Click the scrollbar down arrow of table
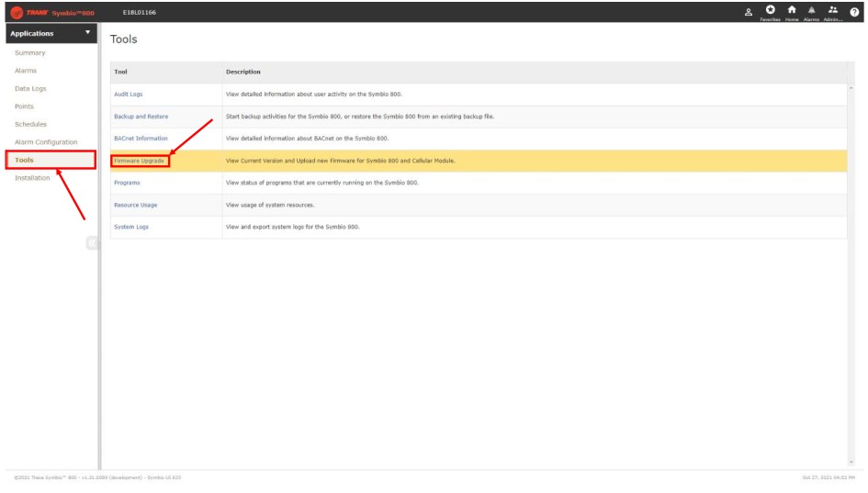Screen dimensions: 868x493 click(851, 462)
